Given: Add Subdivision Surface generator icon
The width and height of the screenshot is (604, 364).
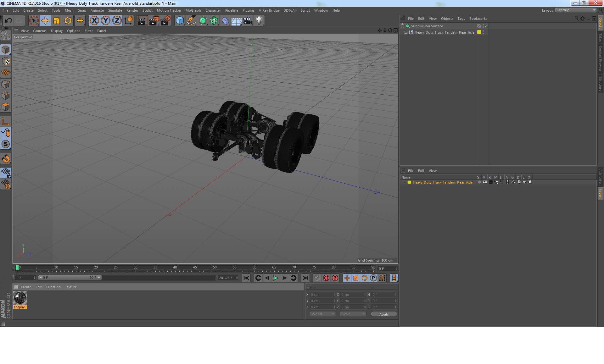Looking at the screenshot, I should tap(203, 21).
